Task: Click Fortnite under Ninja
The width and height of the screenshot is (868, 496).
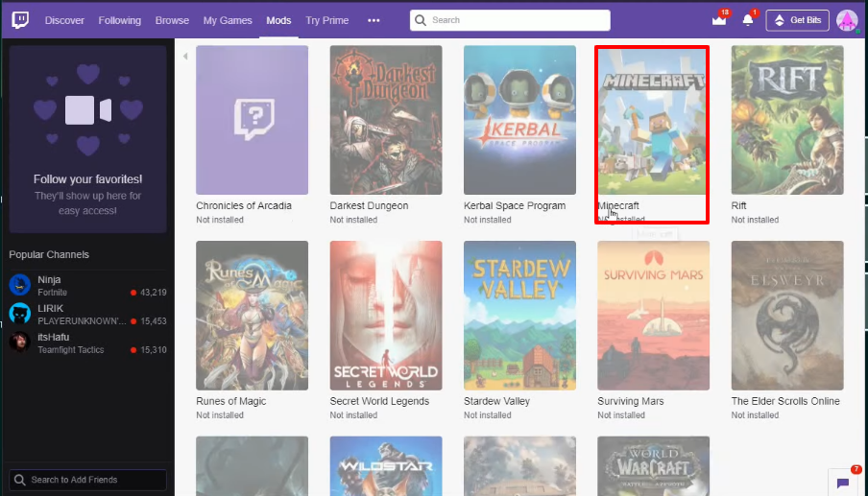Action: pos(52,293)
